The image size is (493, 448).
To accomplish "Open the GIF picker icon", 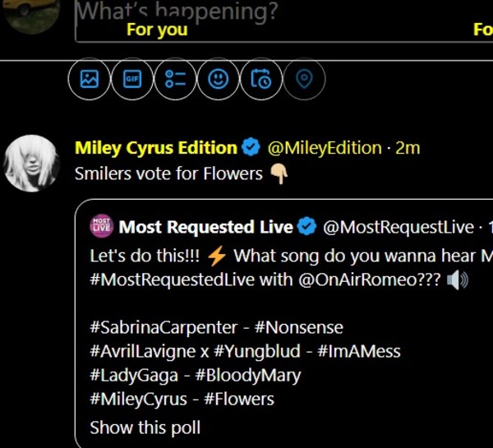I will (132, 79).
